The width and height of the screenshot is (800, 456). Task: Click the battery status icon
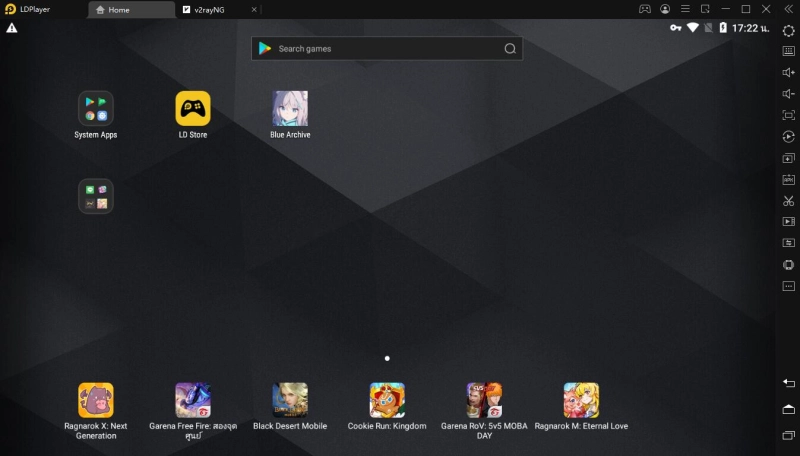tap(723, 28)
